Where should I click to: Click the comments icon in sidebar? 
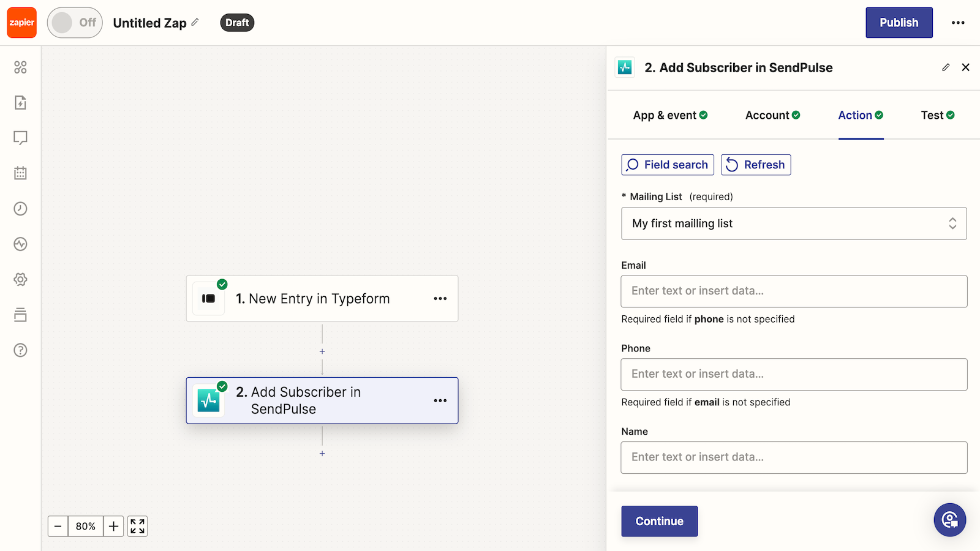[20, 138]
